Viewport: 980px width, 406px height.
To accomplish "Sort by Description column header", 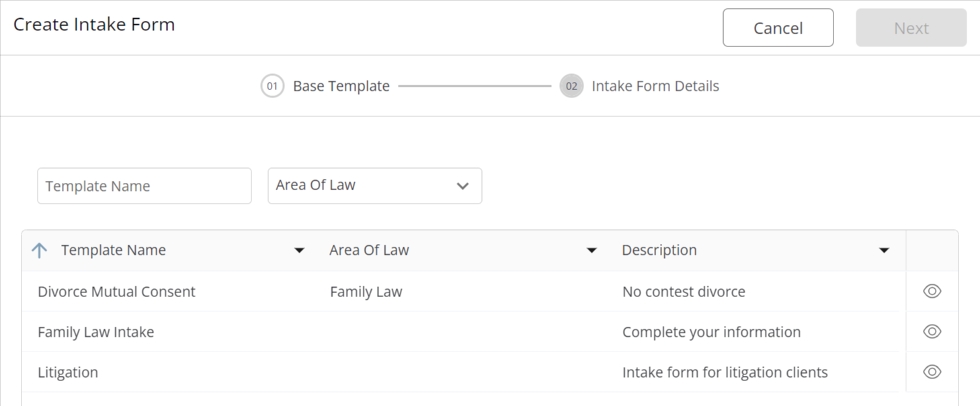I will point(659,250).
